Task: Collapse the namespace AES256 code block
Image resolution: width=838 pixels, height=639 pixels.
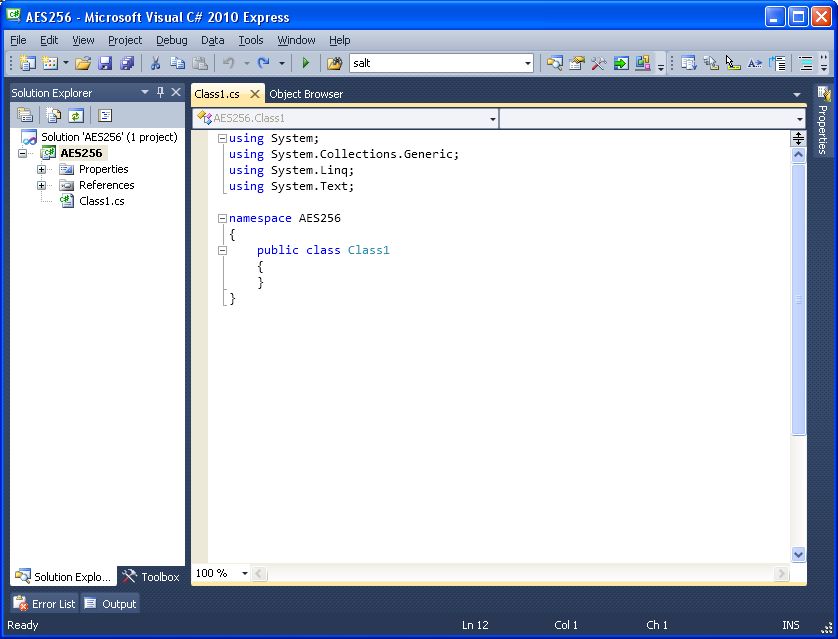Action: pyautogui.click(x=222, y=218)
